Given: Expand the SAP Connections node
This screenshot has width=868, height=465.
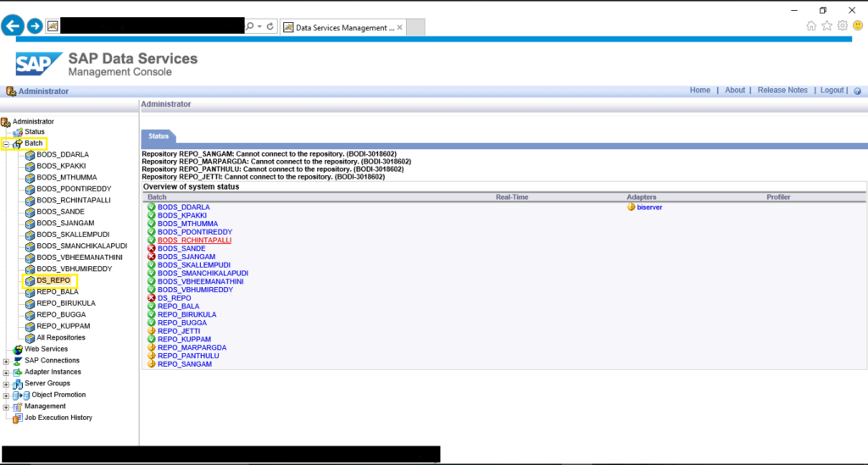Looking at the screenshot, I should click(x=6, y=362).
